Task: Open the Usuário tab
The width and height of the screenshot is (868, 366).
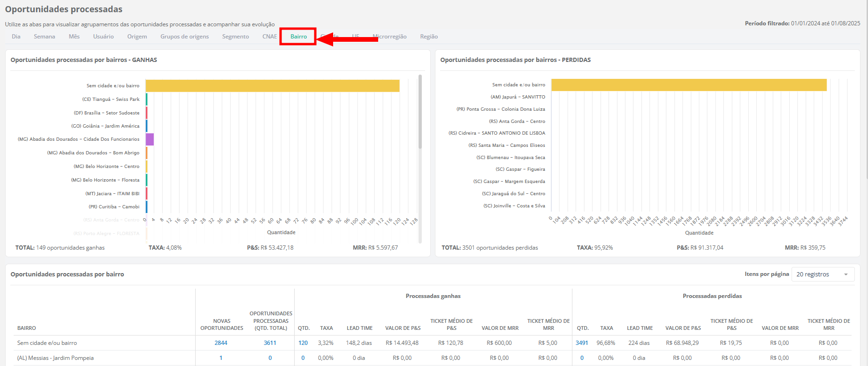Action: pyautogui.click(x=103, y=37)
